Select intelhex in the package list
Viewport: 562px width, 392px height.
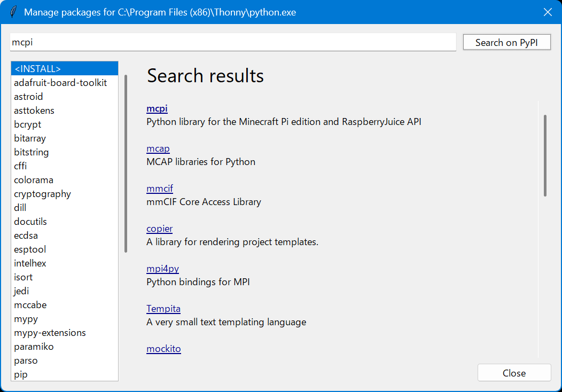click(x=65, y=263)
